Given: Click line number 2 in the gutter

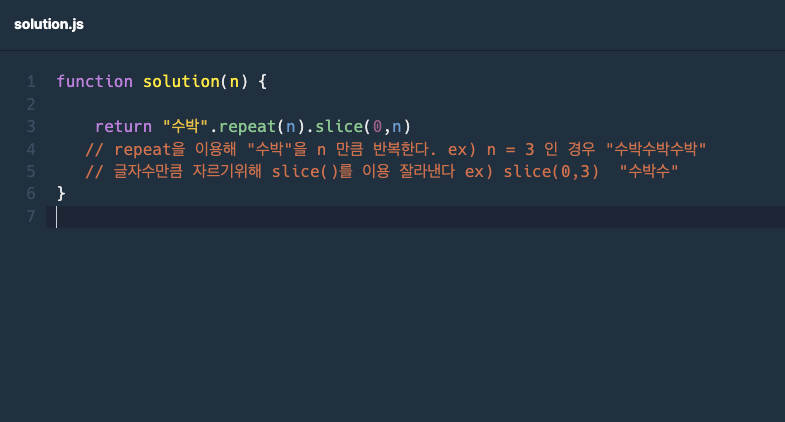Looking at the screenshot, I should click(31, 104).
